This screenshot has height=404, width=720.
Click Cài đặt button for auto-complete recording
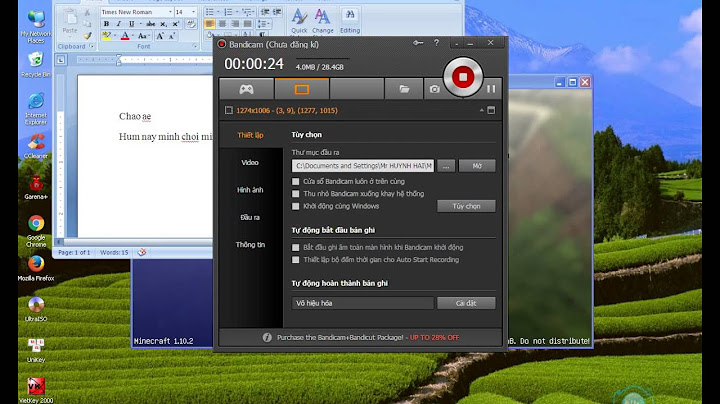coord(466,303)
